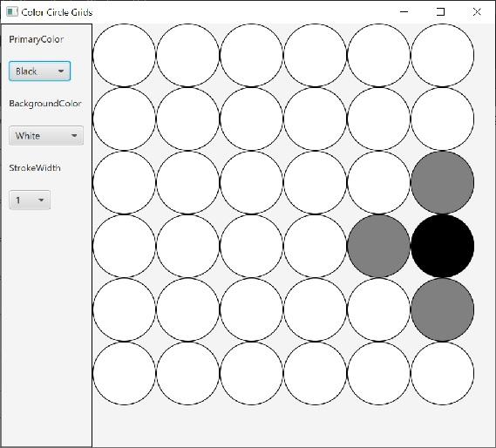Screen dimensions: 496x448
Task: Select the white circle at the grid's top-left corner
Action: tap(125, 55)
